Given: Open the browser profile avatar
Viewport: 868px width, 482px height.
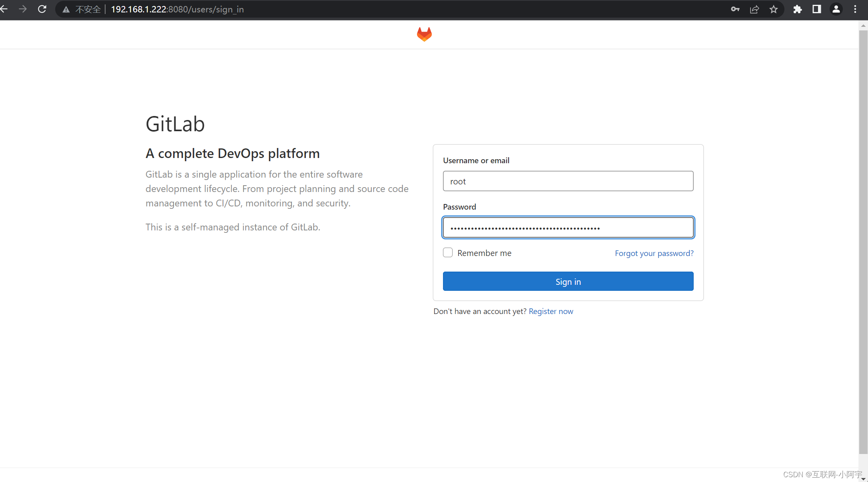Looking at the screenshot, I should (836, 9).
